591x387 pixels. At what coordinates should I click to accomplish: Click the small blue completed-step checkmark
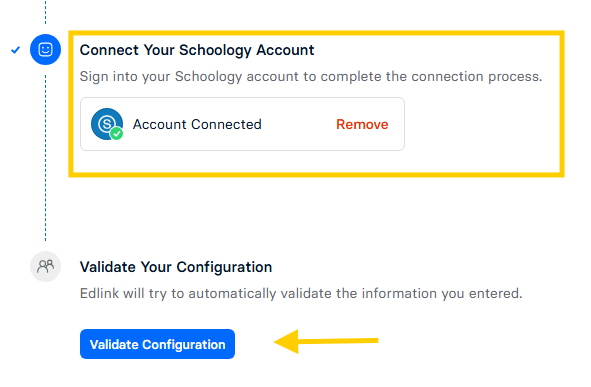[15, 50]
